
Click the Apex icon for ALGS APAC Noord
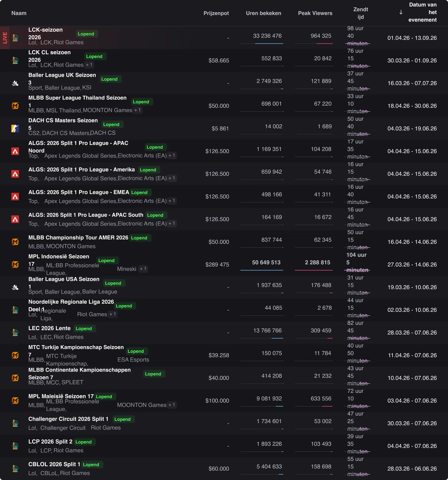[x=15, y=151]
